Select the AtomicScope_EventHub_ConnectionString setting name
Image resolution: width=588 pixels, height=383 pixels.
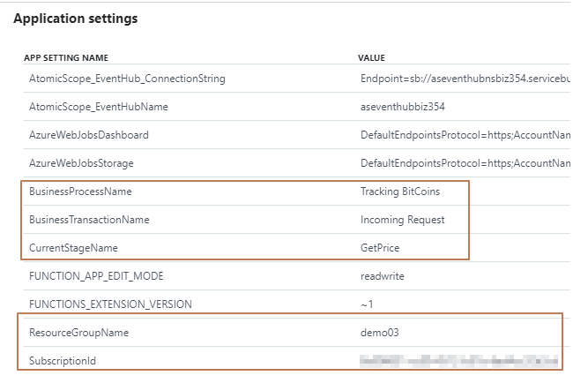[x=127, y=79]
